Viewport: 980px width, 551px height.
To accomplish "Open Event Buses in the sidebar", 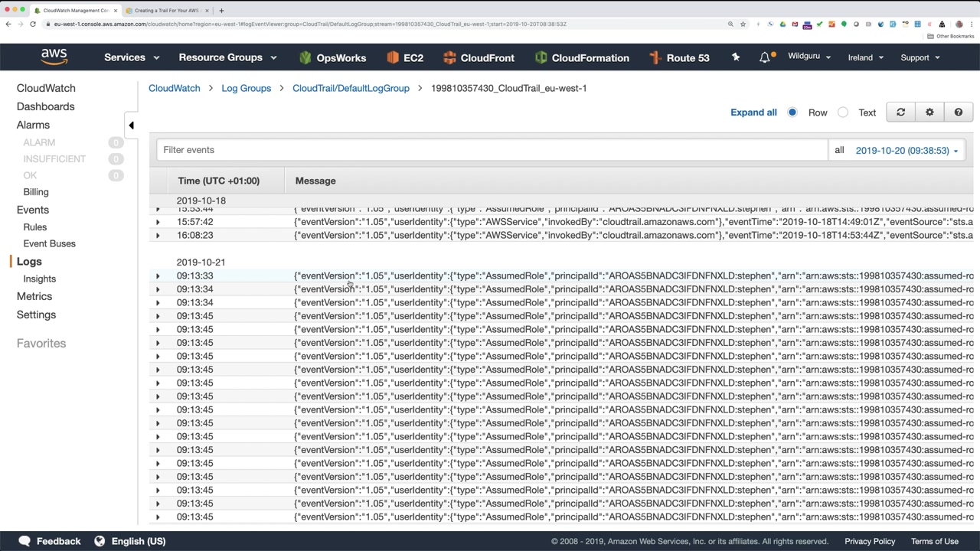I will [x=49, y=243].
